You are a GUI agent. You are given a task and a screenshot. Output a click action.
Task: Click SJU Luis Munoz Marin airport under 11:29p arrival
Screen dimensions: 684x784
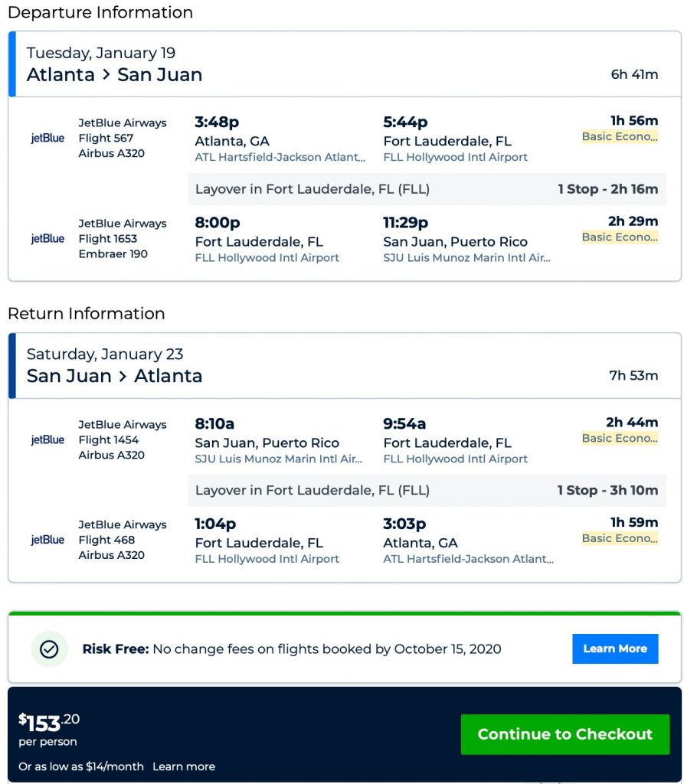click(466, 258)
